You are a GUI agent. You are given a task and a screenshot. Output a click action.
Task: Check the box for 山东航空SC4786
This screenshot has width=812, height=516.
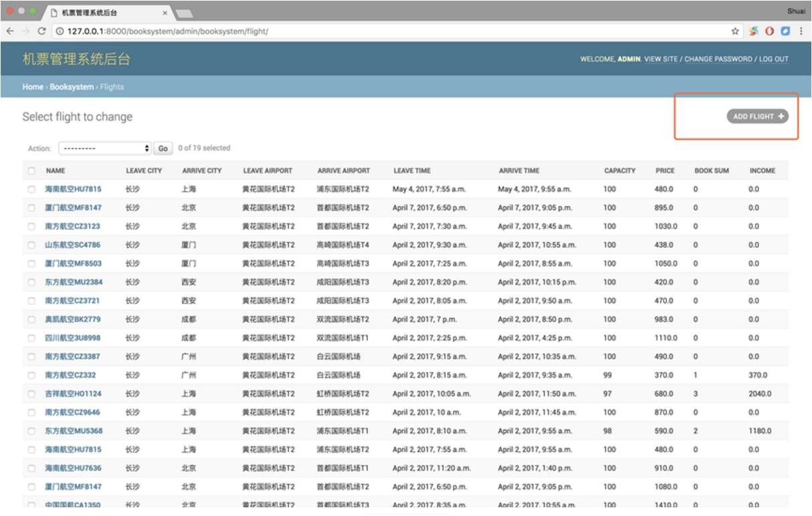click(x=31, y=245)
